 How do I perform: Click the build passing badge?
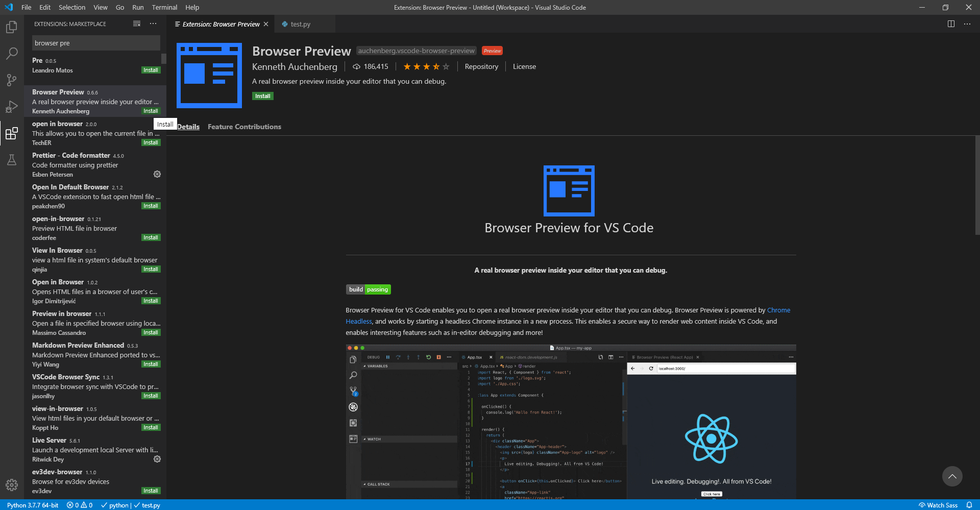368,289
